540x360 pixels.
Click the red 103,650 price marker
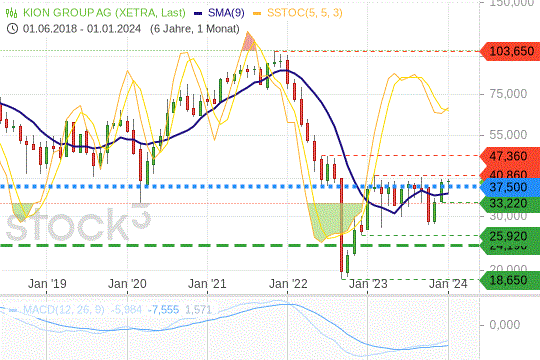[510, 51]
